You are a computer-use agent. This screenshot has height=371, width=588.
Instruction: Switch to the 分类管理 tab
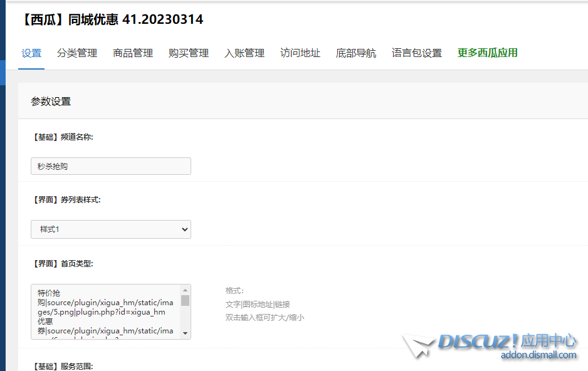click(x=77, y=53)
